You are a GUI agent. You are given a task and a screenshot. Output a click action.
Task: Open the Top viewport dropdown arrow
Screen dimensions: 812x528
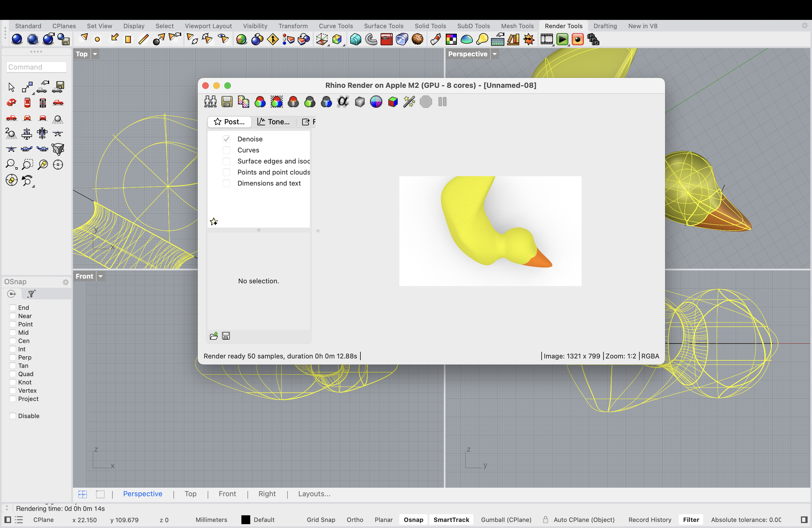[x=95, y=54]
